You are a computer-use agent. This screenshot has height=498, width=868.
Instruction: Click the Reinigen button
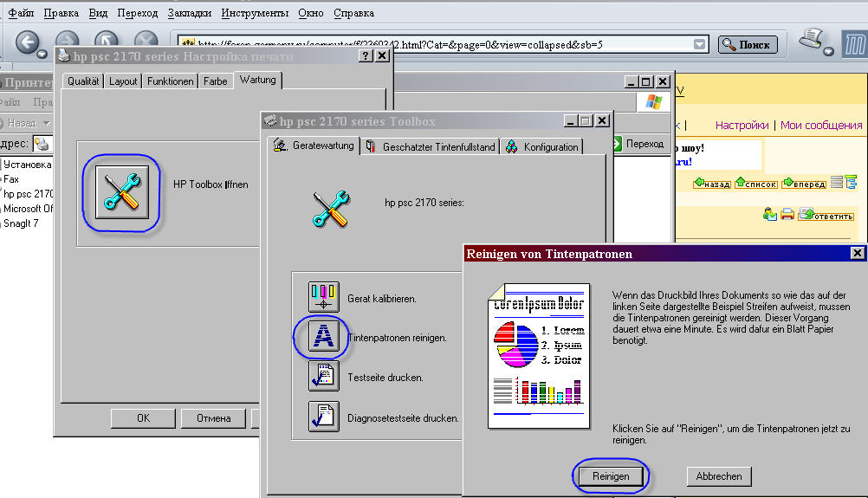coord(611,475)
